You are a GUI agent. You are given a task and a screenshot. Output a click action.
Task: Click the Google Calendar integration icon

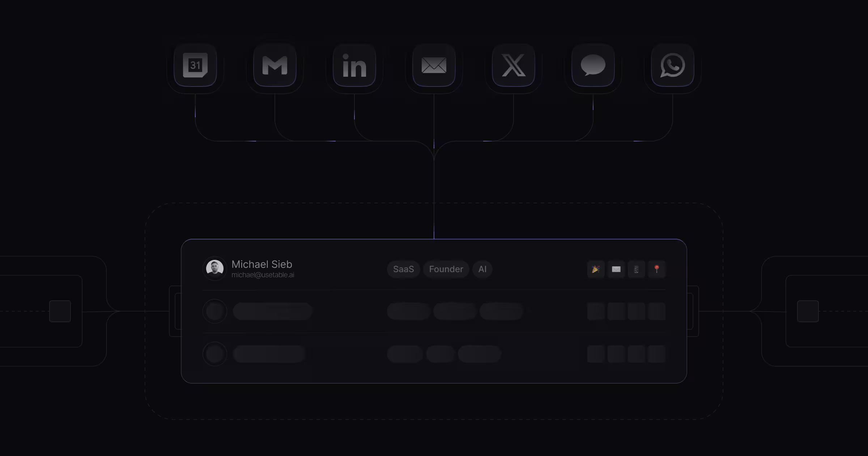[x=195, y=65]
